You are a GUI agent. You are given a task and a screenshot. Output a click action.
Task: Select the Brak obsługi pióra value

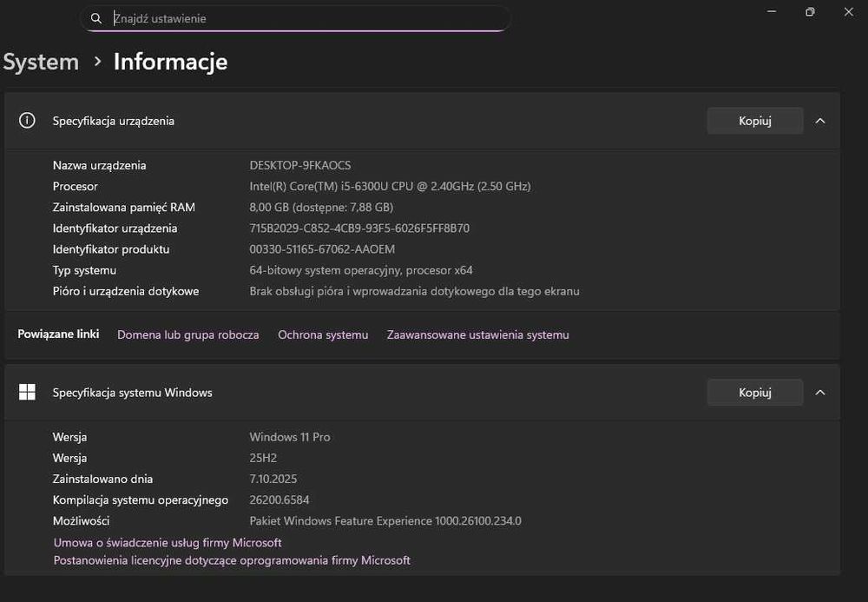click(x=414, y=291)
